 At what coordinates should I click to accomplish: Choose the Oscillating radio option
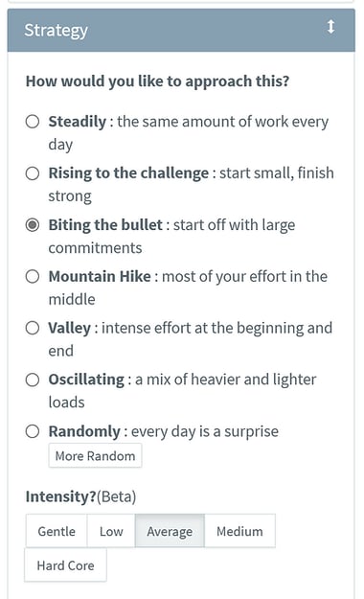(x=33, y=380)
